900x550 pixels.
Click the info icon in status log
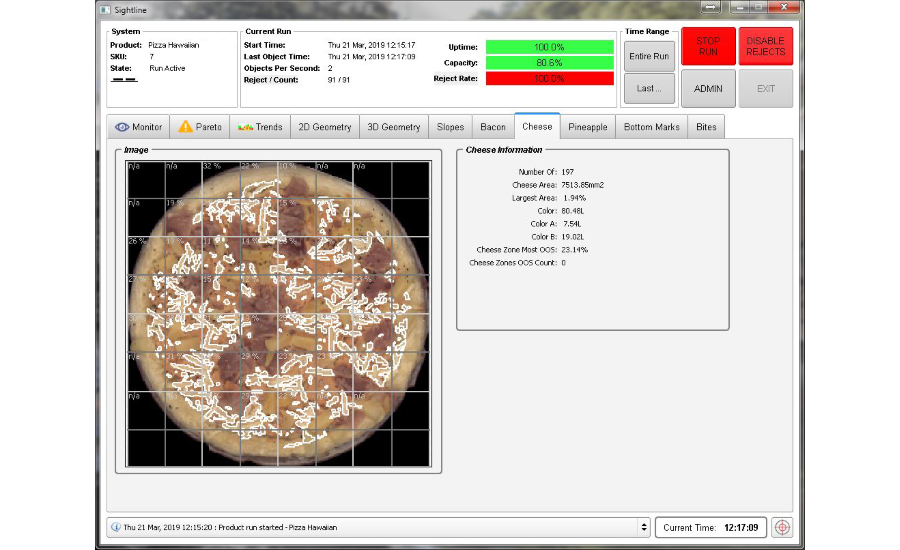point(115,527)
